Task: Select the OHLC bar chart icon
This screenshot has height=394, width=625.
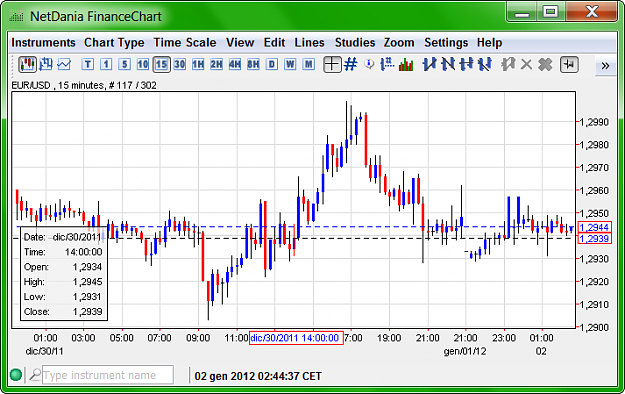Action: coord(46,64)
